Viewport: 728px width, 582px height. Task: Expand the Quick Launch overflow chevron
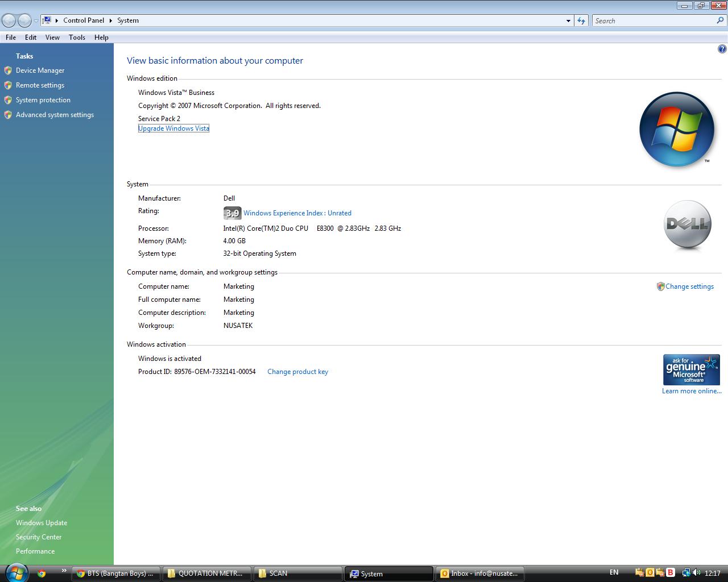(64, 570)
